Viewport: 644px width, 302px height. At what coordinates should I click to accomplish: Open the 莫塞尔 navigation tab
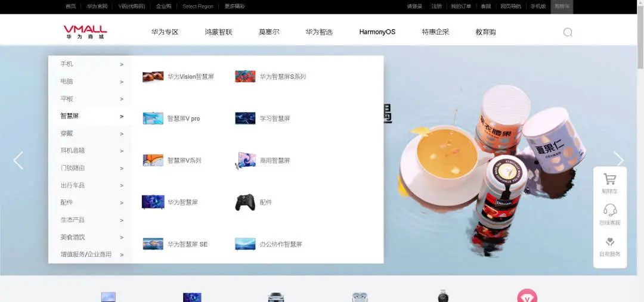[269, 32]
